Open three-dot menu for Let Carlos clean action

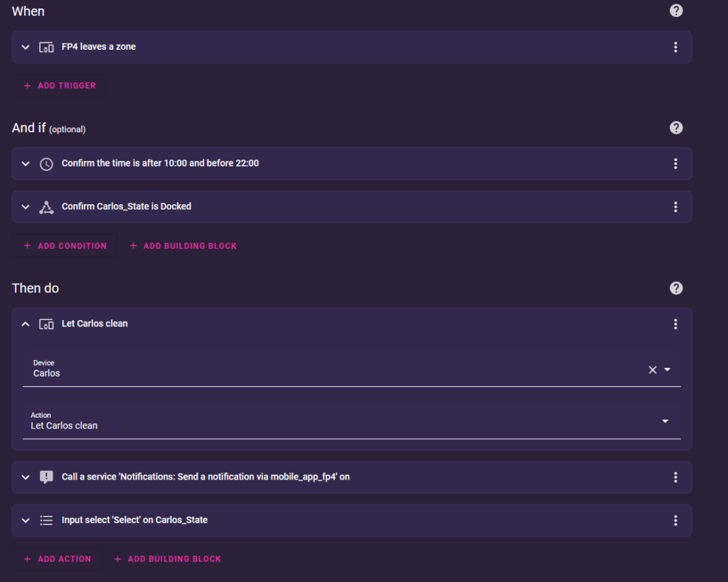tap(675, 324)
